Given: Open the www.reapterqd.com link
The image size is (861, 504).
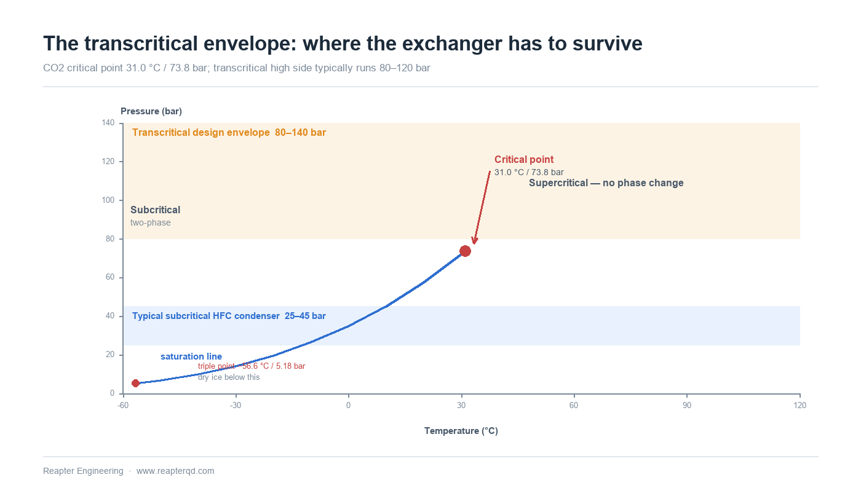Looking at the screenshot, I should 175,471.
